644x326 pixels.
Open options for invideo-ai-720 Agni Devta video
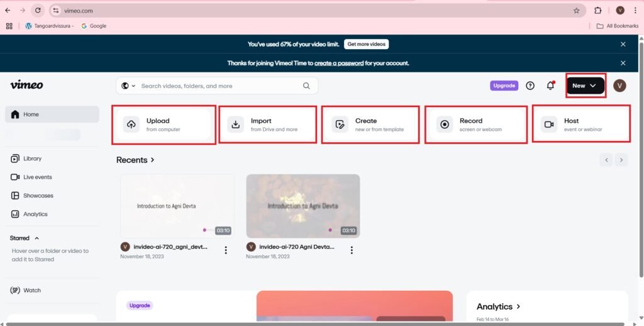[352, 250]
